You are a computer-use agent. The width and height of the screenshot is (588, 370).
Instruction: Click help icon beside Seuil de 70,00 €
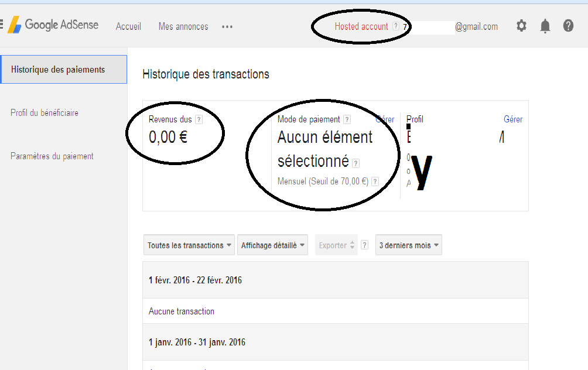click(375, 181)
